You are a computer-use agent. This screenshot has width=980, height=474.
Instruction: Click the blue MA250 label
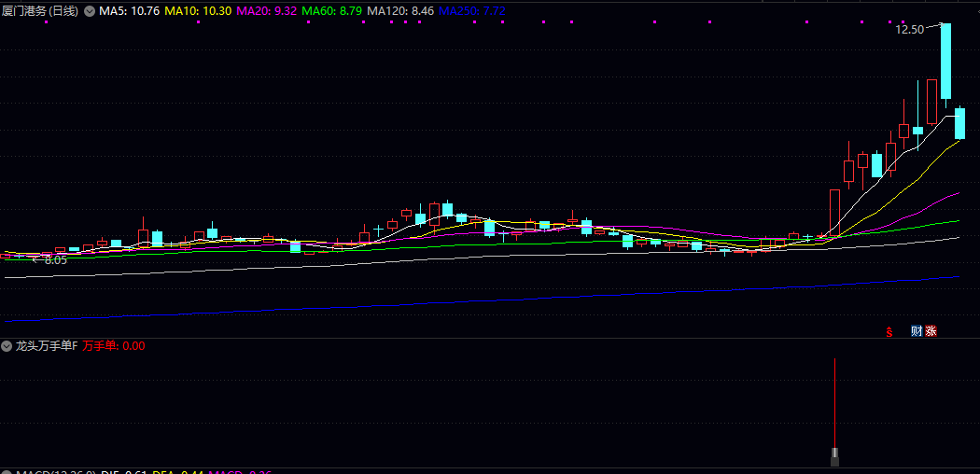click(x=472, y=11)
